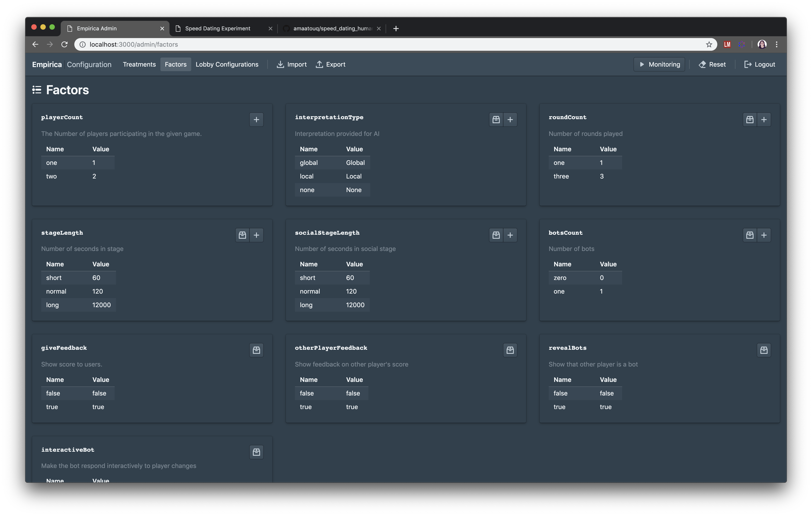Archive the stageLength factor
The width and height of the screenshot is (812, 516).
(x=242, y=235)
